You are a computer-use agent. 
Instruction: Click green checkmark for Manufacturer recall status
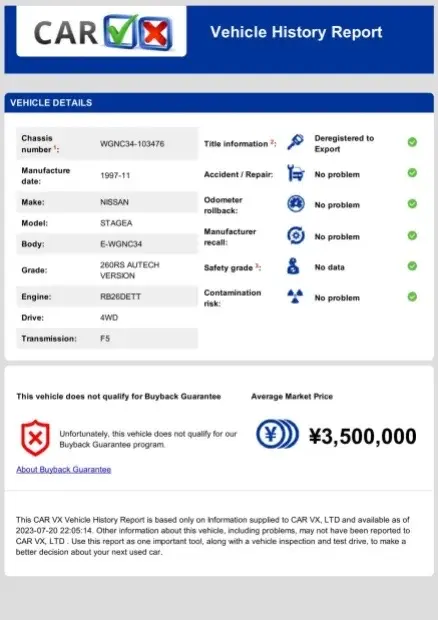(x=412, y=236)
